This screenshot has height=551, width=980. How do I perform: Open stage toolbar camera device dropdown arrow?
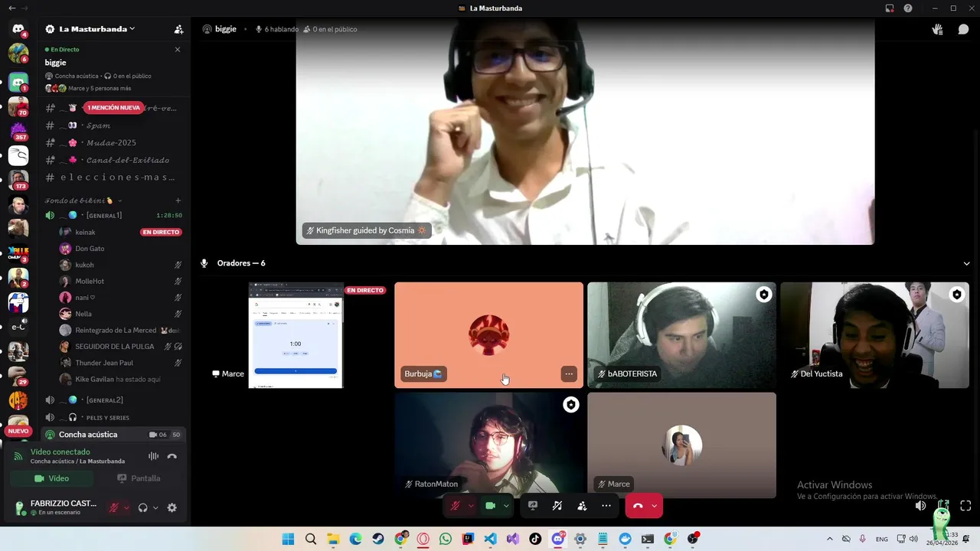506,505
